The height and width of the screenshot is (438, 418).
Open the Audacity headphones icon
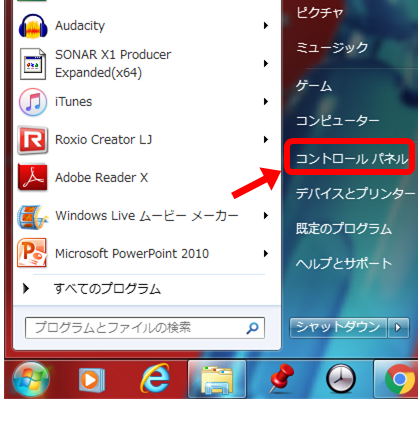(33, 26)
